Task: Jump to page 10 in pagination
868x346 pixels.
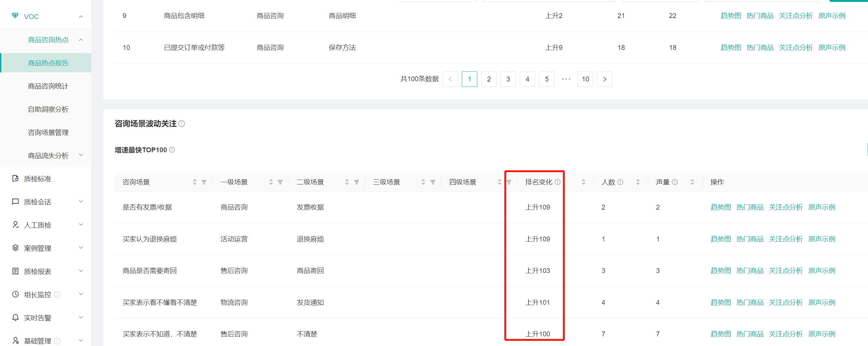Action: pos(585,79)
